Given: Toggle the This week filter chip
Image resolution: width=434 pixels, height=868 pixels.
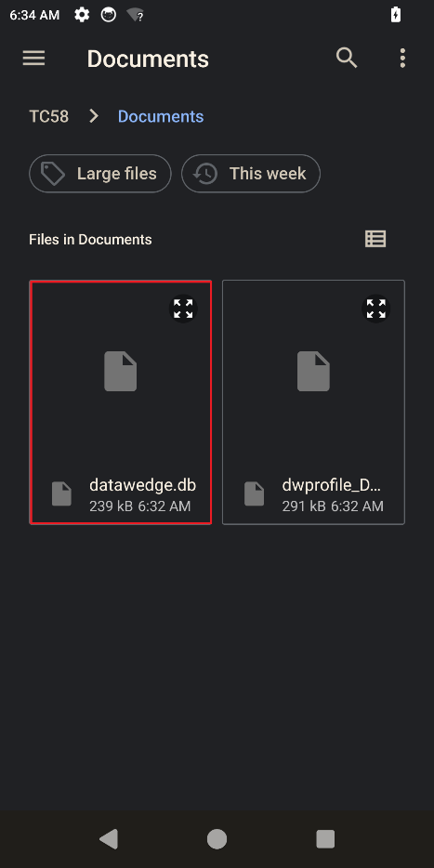Looking at the screenshot, I should click(251, 174).
